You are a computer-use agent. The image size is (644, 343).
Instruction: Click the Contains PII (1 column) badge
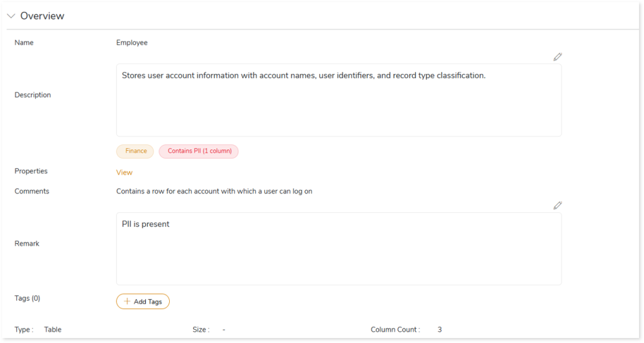[x=199, y=151]
